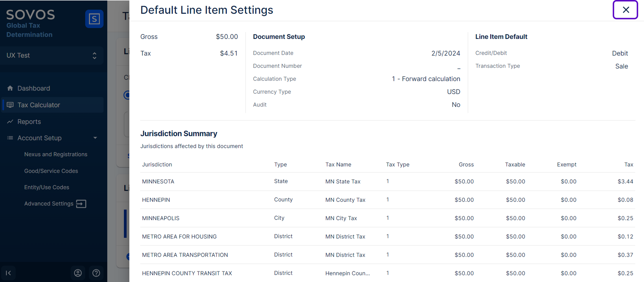Screen dimensions: 644x282
Task: Open the UX Test account selector
Action: point(52,55)
